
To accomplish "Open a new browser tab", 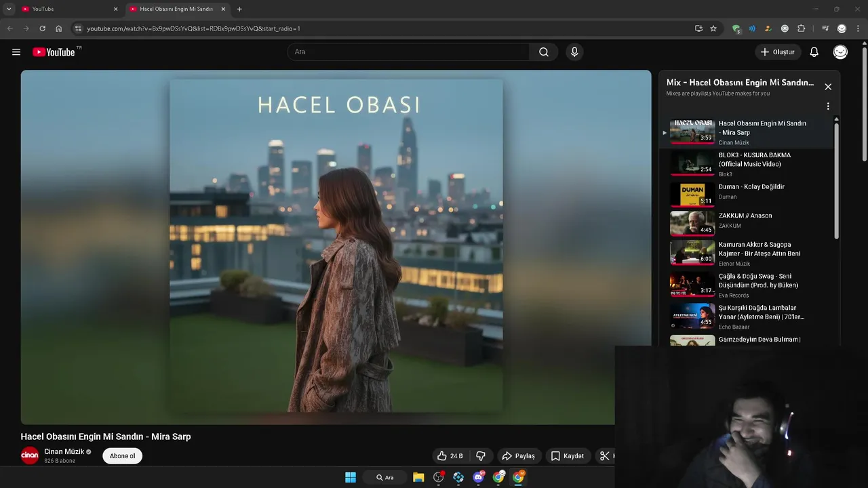I will (x=239, y=9).
